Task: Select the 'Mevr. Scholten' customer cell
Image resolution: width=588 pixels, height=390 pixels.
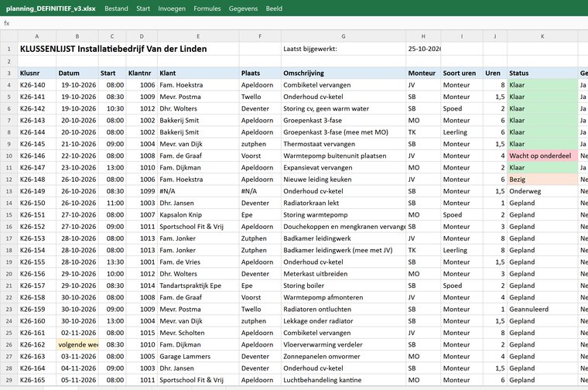Action: pos(198,333)
